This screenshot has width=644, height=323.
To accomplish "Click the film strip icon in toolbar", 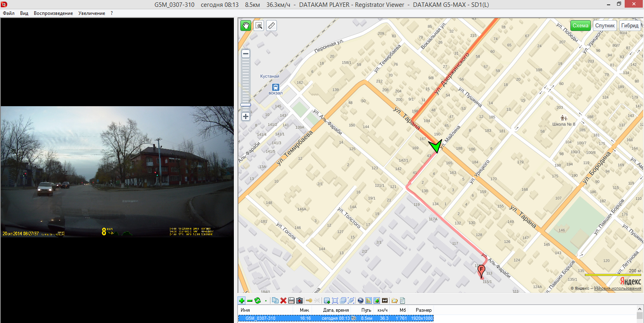I will coord(385,300).
